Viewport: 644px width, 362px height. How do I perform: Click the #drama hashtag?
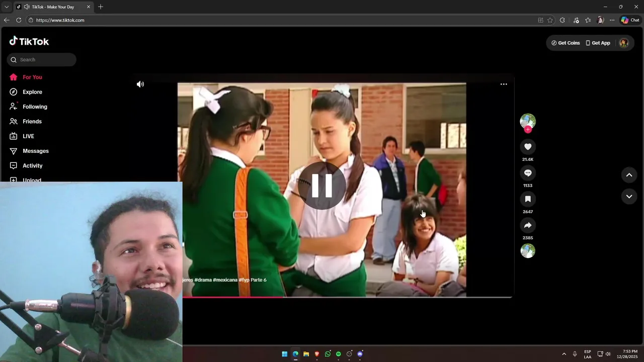point(203,280)
